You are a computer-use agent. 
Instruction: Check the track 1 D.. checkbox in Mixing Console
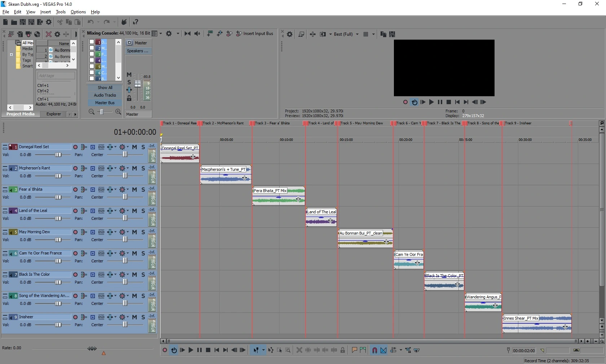coord(92,42)
